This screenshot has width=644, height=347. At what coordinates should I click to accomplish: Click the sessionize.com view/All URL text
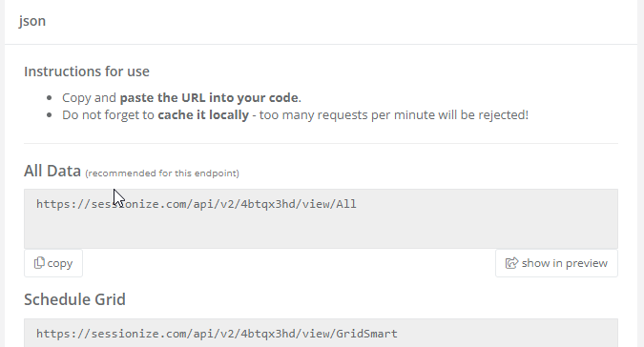coord(197,204)
